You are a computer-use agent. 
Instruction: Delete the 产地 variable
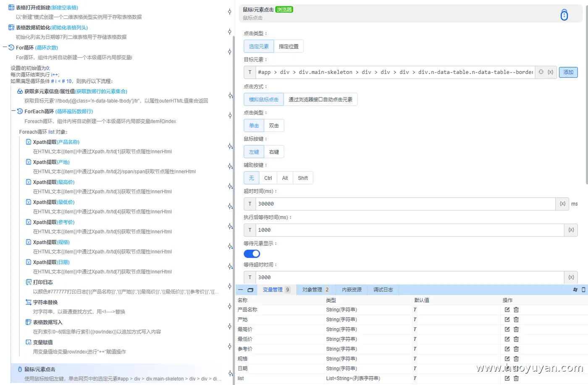[516, 319]
